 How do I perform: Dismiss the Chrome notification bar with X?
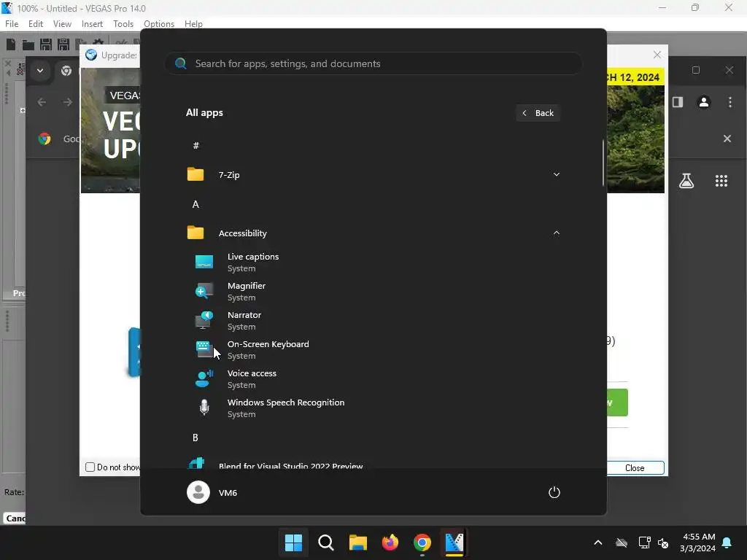[727, 139]
